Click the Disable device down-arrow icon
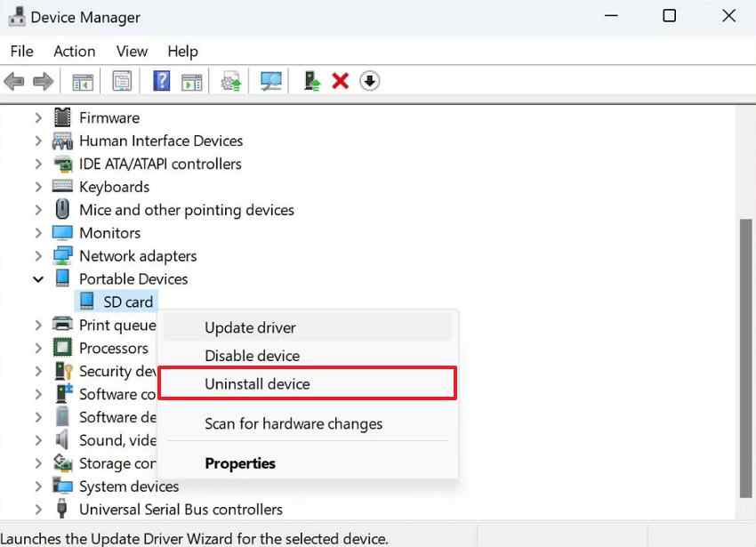This screenshot has width=756, height=547. point(370,81)
